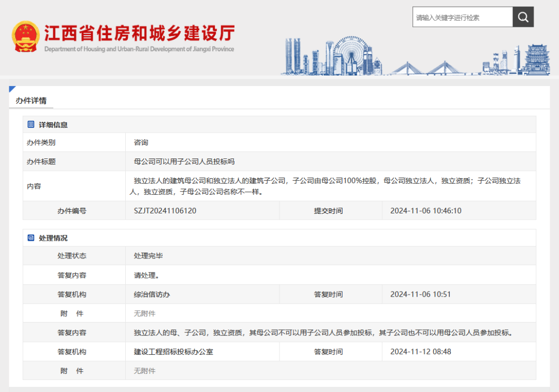Click the chat icon beside 处理情况
This screenshot has height=392, width=559.
tap(30, 237)
